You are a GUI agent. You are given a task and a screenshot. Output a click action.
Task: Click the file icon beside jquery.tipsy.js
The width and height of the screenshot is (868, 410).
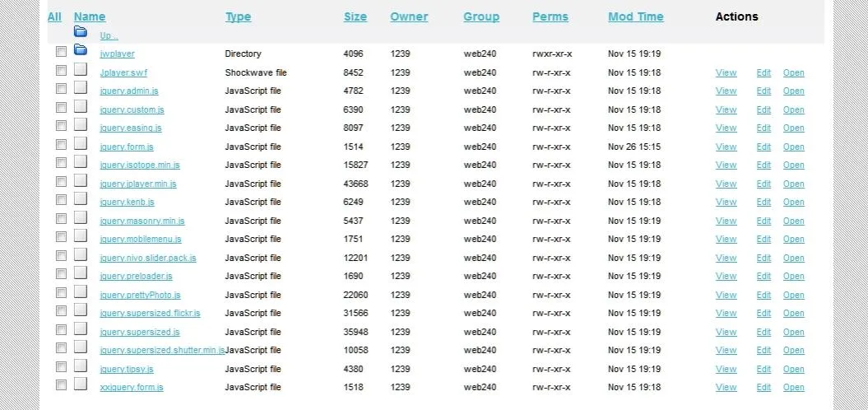[x=81, y=366]
